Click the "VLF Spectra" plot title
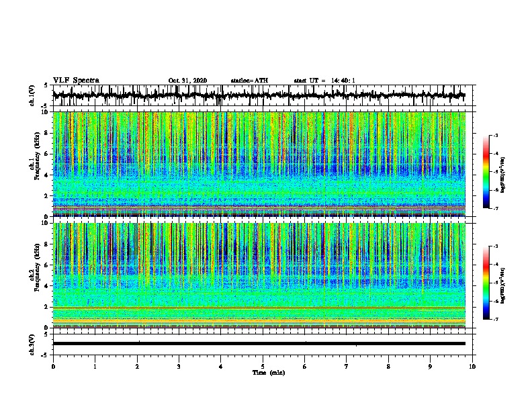 pos(76,81)
